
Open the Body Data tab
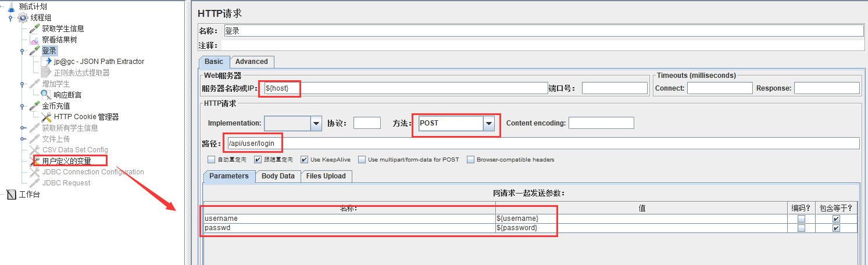[278, 176]
